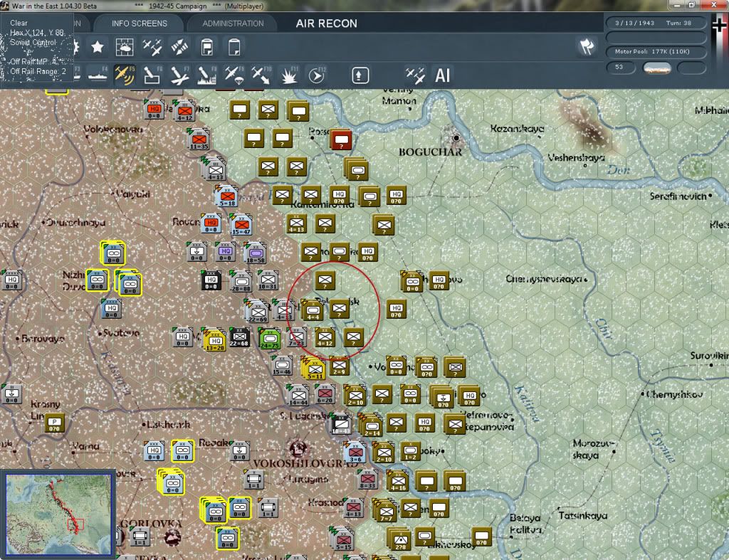The height and width of the screenshot is (560, 729).
Task: Select the purple unit marked 18=58
Action: pos(256,254)
